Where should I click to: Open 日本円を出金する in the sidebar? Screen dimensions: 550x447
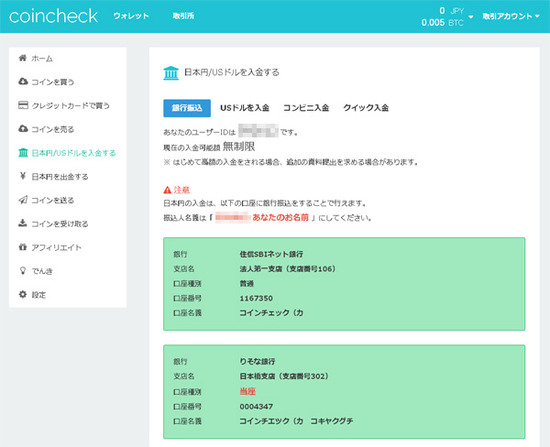tap(60, 177)
